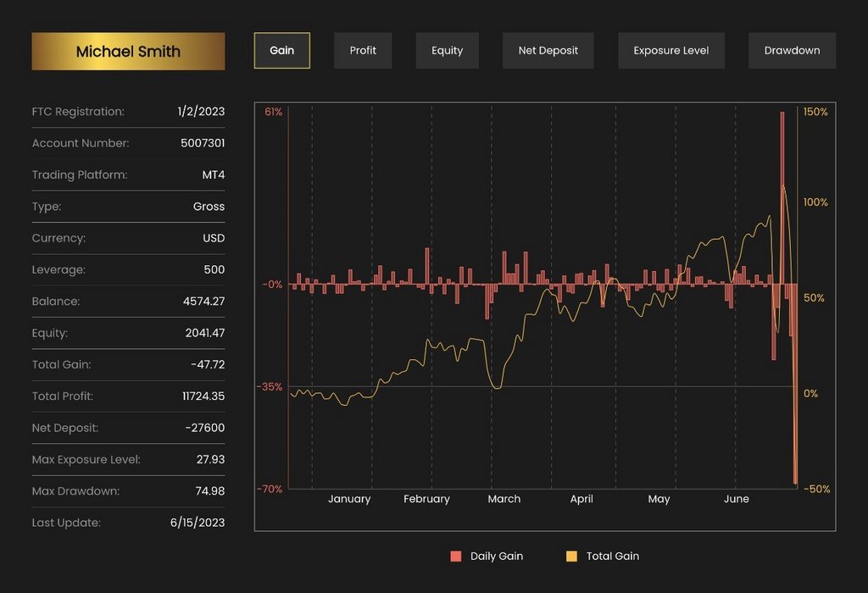Screen dimensions: 868x593
Task: Toggle the Daily Gain legend label
Action: click(x=497, y=556)
